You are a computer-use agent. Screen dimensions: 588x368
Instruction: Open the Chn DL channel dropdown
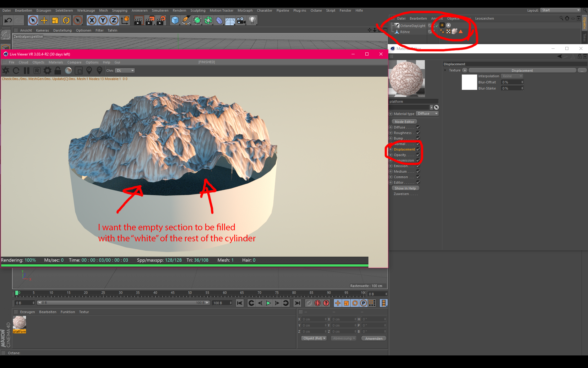pyautogui.click(x=125, y=71)
